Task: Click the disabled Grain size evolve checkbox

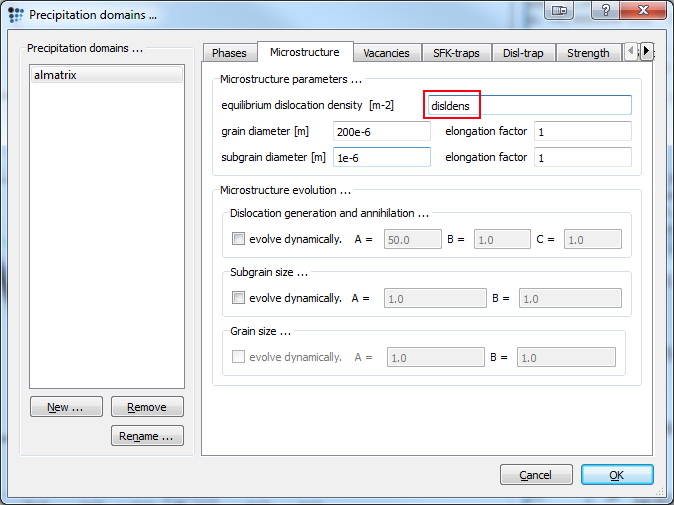Action: coord(238,357)
